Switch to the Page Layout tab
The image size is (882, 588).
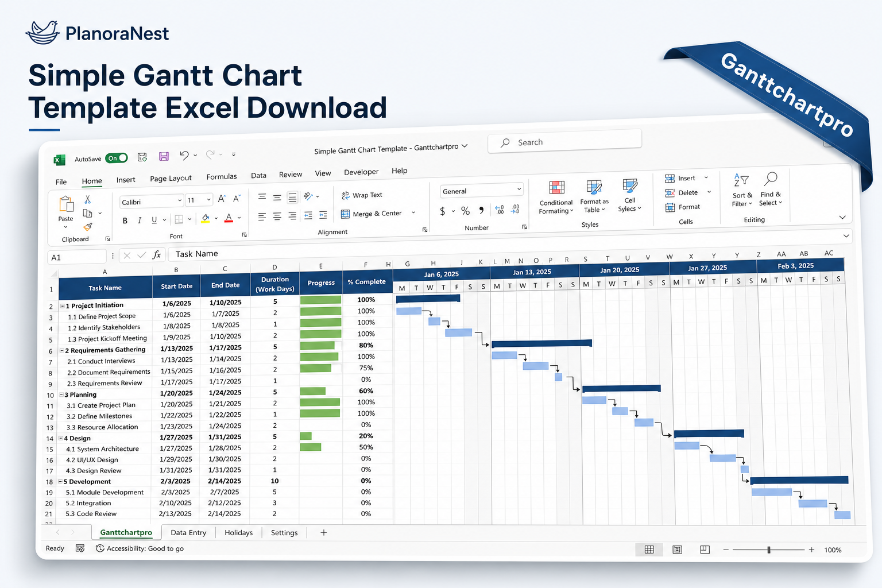click(171, 179)
